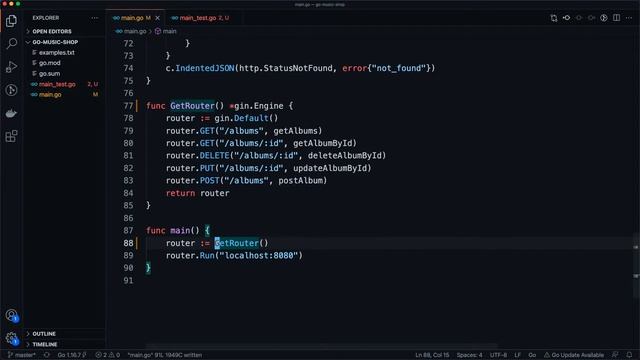The height and width of the screenshot is (360, 640).
Task: Click 'return router' on line 84
Action: coord(198,193)
